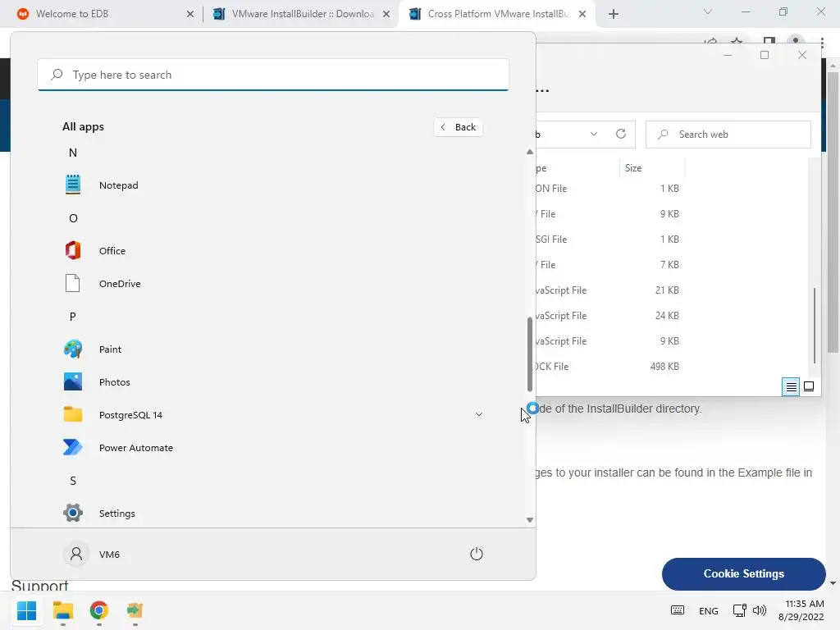This screenshot has width=840, height=630.
Task: Launch Power Automate
Action: pos(272,448)
